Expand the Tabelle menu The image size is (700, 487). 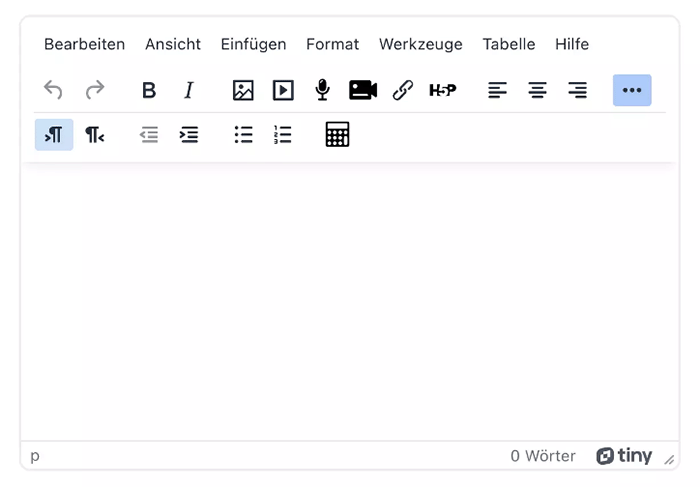(x=508, y=44)
